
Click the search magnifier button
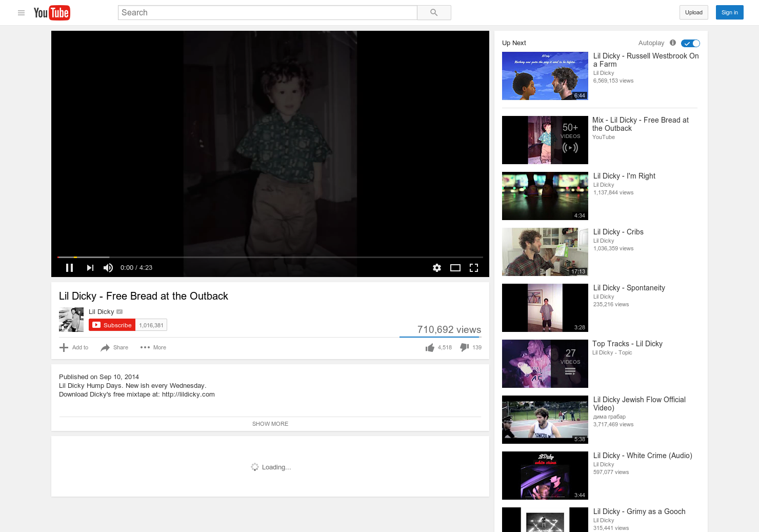click(x=434, y=13)
